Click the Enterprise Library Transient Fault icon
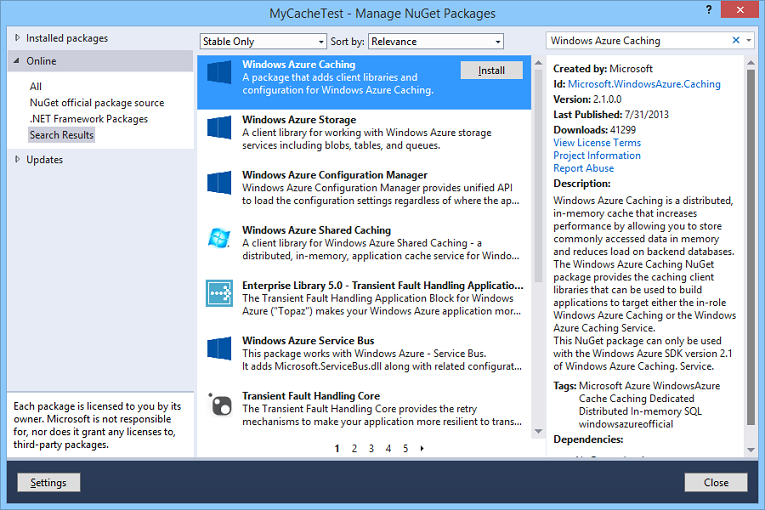Screen dimensions: 765x510 click(219, 293)
